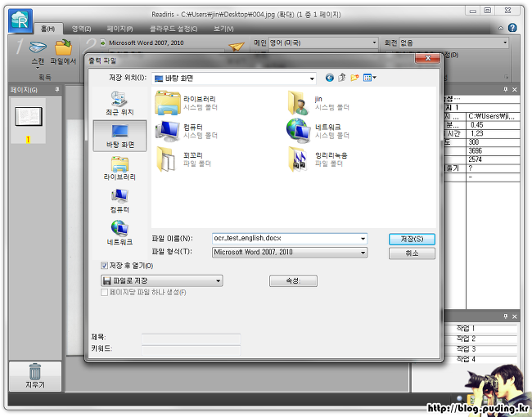Click the value 0.45 in properties table
This screenshot has height=417, width=532.
(x=476, y=125)
